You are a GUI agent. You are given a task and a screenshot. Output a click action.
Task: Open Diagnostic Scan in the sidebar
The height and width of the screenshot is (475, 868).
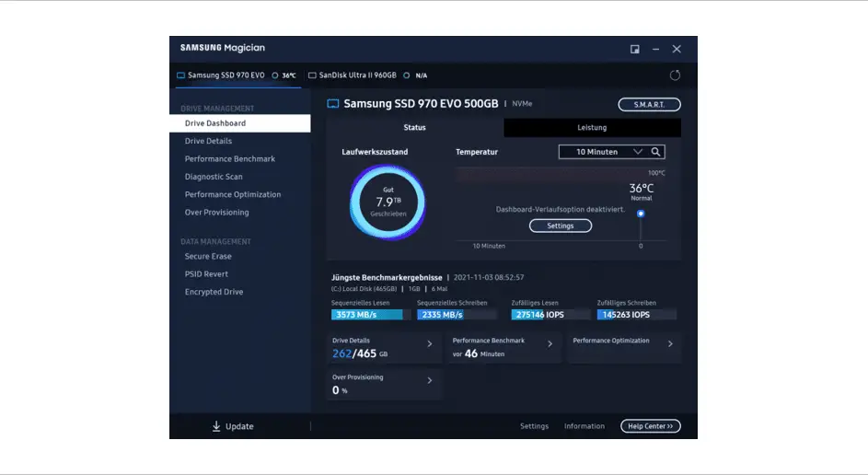point(239,177)
